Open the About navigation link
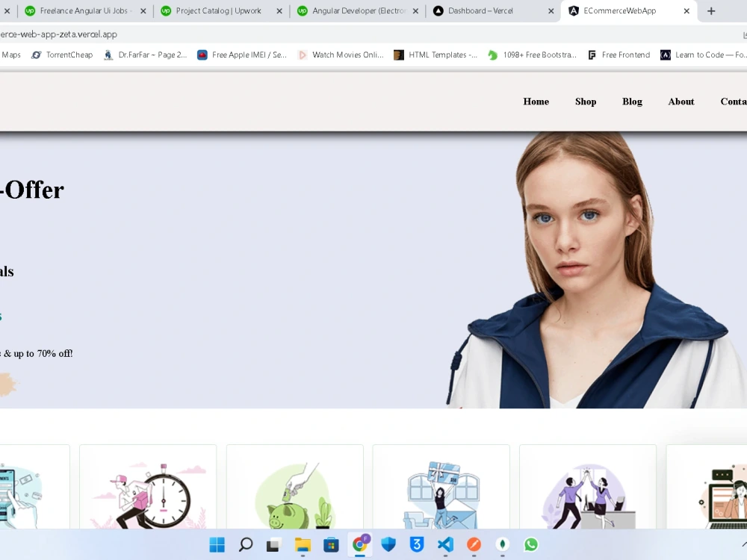747x560 pixels. (681, 102)
